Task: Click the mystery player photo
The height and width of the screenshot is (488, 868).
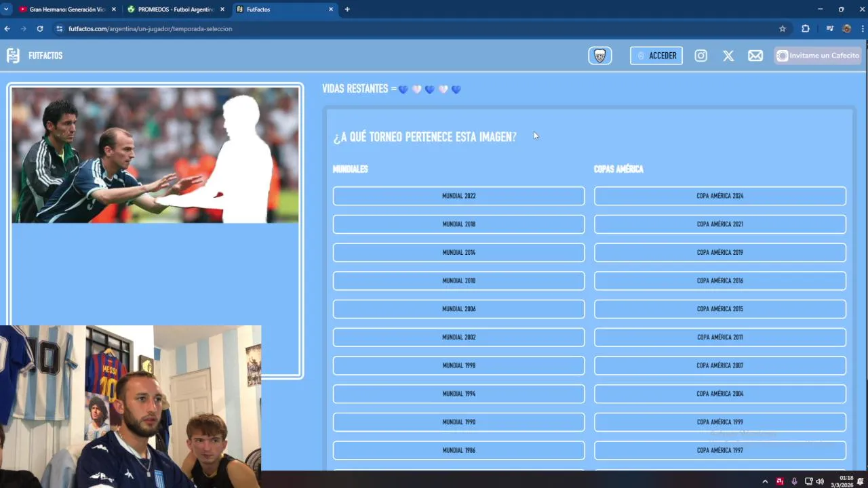Action: (x=155, y=155)
